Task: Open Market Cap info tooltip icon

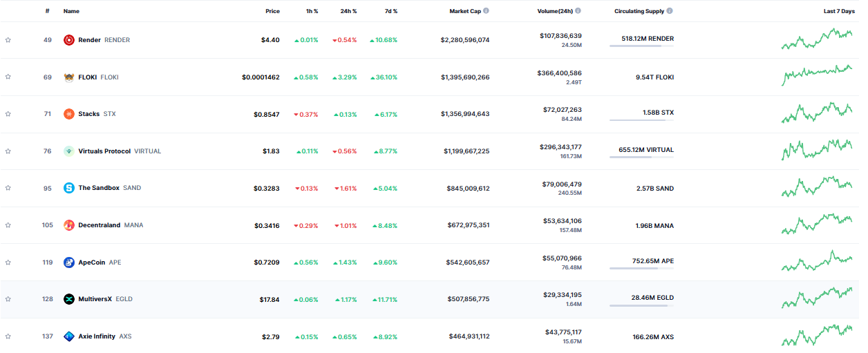Action: [x=487, y=11]
